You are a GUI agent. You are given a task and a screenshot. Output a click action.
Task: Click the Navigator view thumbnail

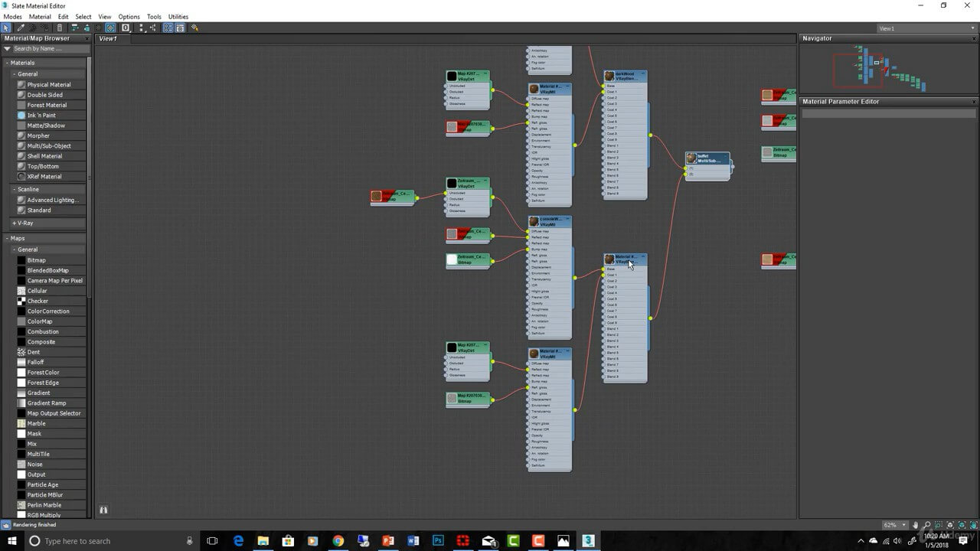point(887,68)
